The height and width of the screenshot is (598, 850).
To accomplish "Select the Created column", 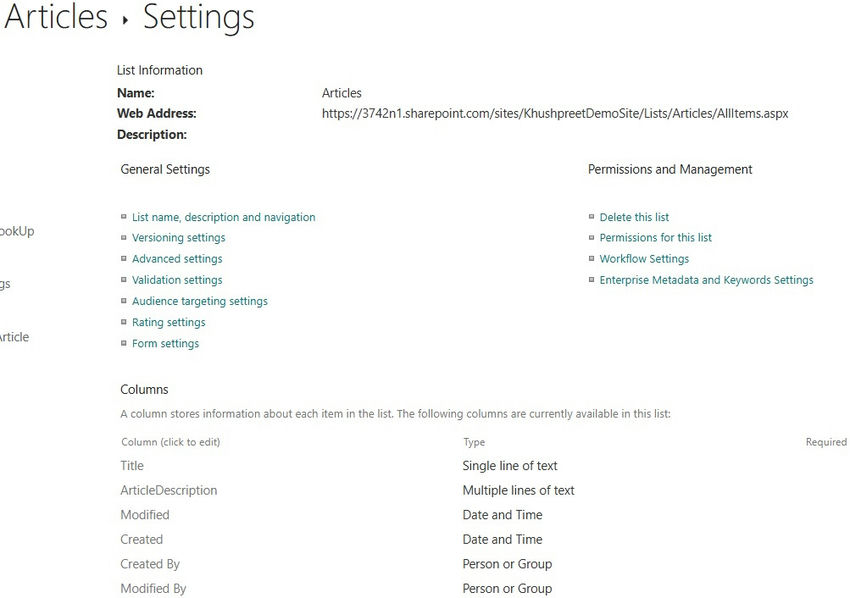I will pos(141,540).
